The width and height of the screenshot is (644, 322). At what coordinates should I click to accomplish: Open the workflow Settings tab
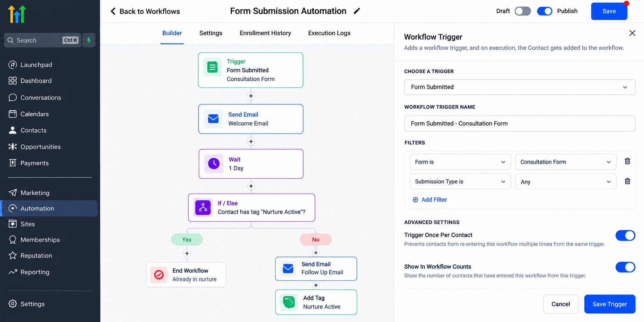[x=211, y=33]
